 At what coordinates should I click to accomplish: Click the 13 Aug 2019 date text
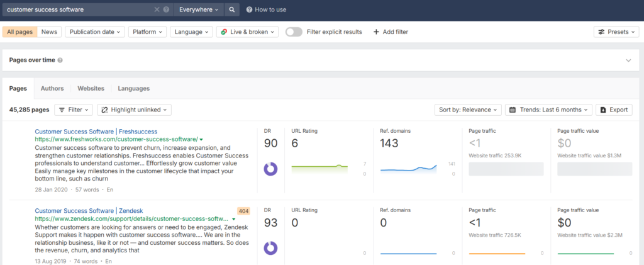[52, 261]
